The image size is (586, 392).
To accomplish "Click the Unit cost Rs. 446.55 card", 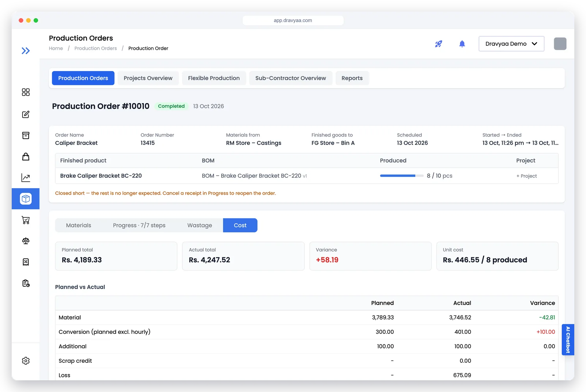I will [x=497, y=256].
